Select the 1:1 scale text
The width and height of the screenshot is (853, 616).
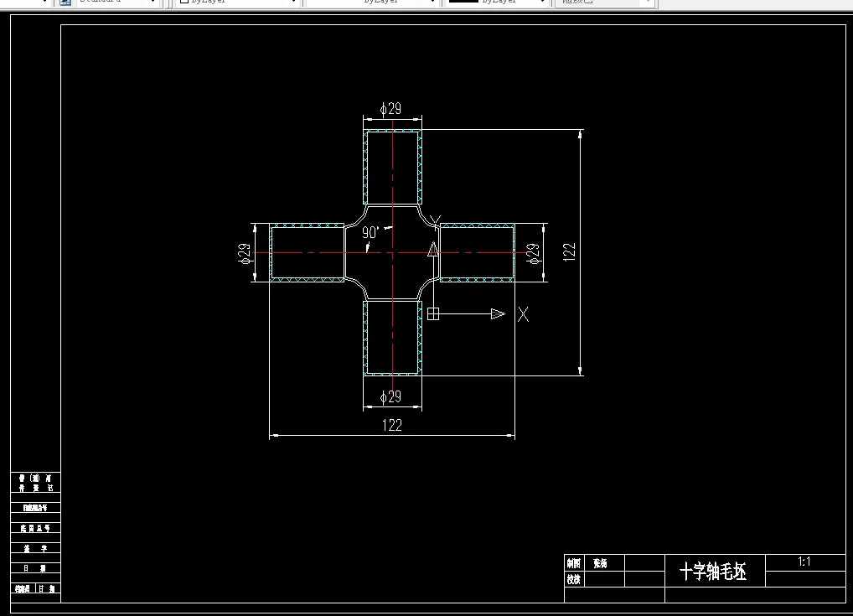(x=804, y=562)
